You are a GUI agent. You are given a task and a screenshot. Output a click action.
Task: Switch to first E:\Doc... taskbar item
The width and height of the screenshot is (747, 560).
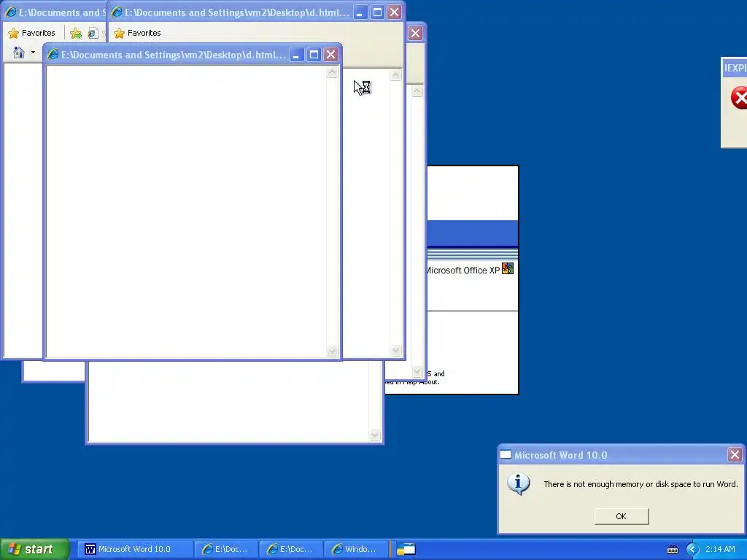tap(226, 549)
